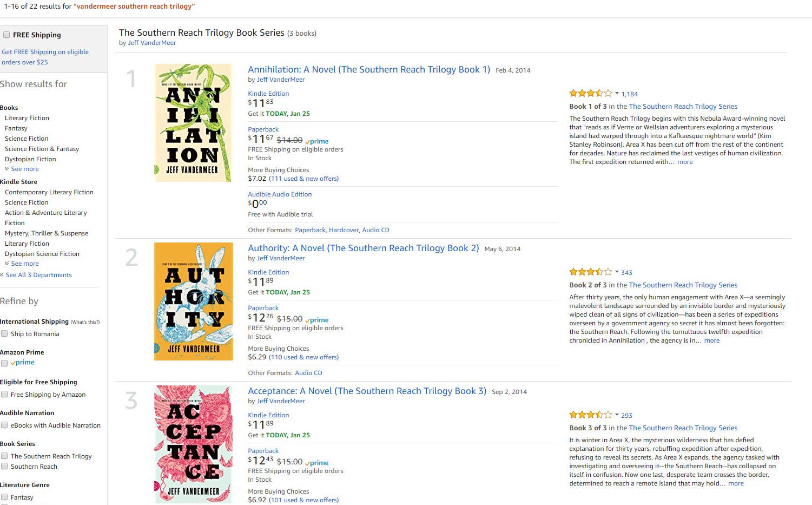Check the Ship to Romania option

(4, 334)
